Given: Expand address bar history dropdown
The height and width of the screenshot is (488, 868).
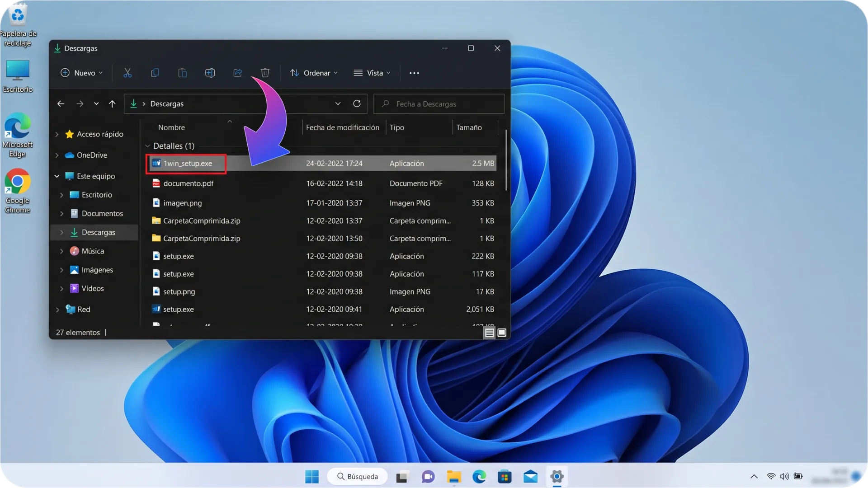Looking at the screenshot, I should point(338,103).
